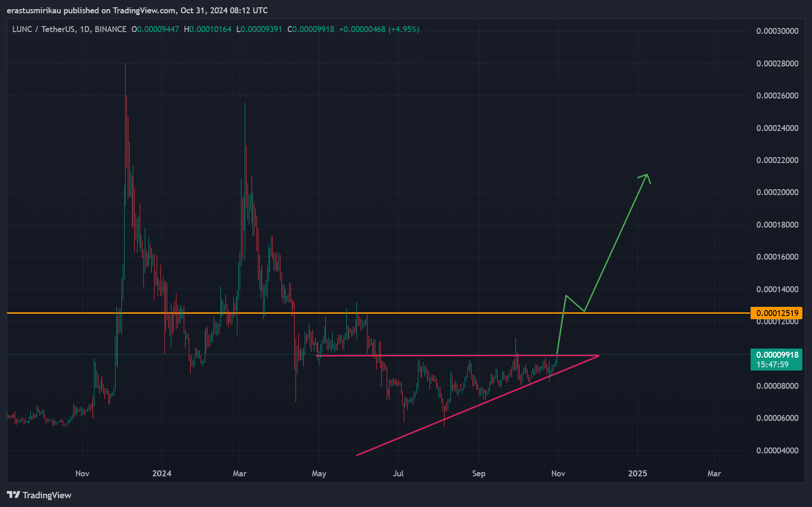The image size is (812, 507).
Task: Click the 0.00008000 price axis label
Action: (x=777, y=386)
